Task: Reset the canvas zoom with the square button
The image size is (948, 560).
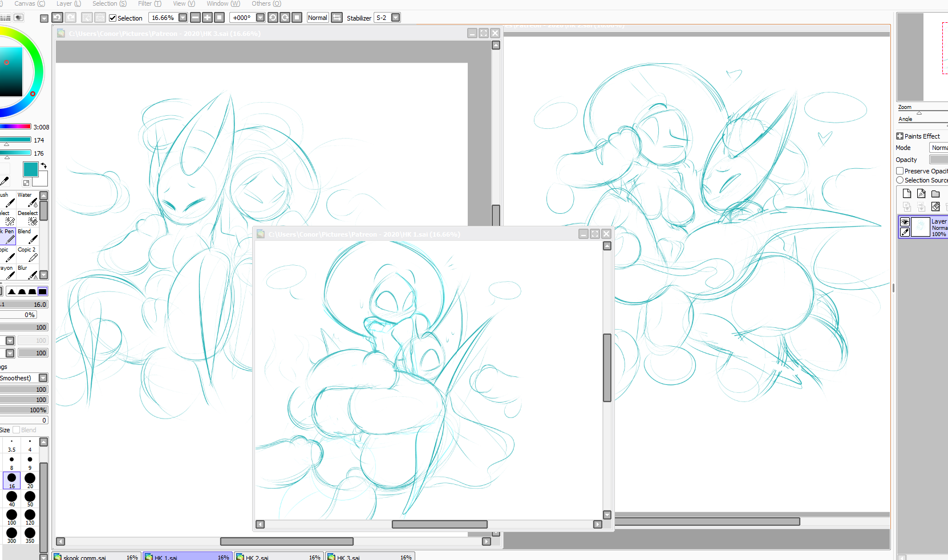Action: pos(219,18)
